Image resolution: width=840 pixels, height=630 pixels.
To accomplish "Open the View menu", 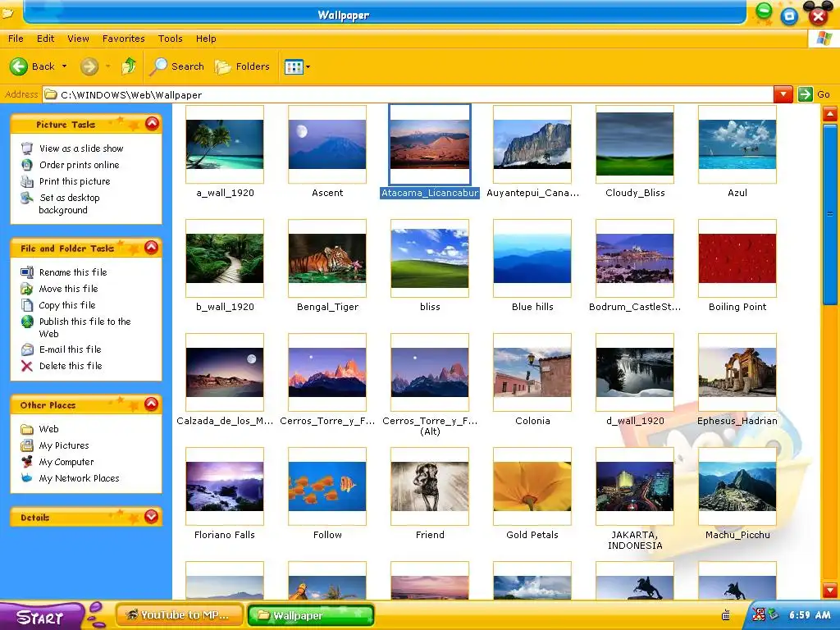I will [x=78, y=39].
